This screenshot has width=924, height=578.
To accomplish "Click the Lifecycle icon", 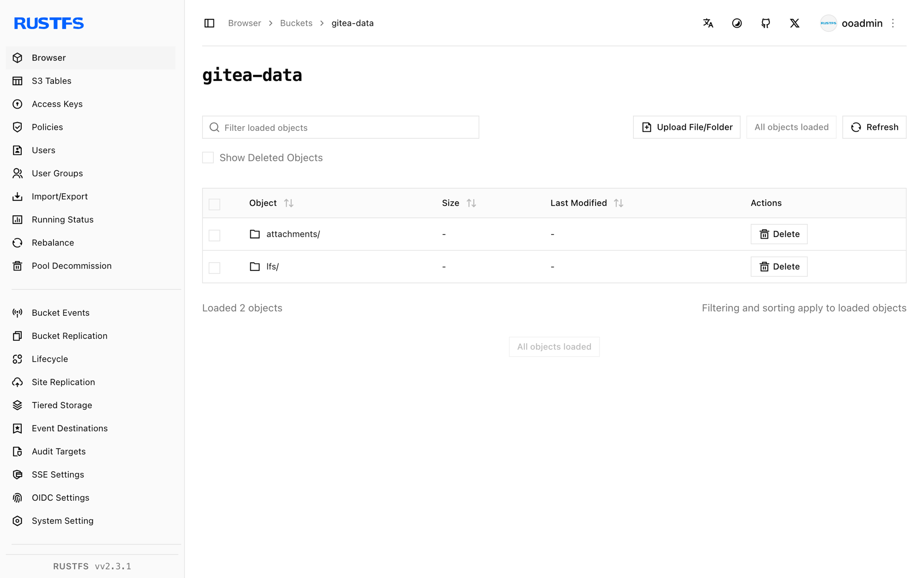I will 18,359.
